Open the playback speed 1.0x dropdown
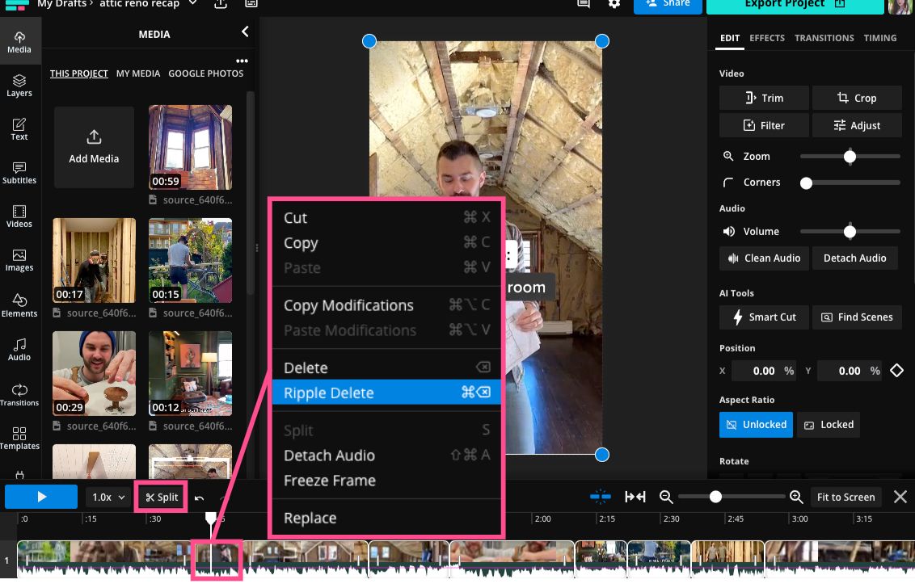The image size is (915, 588). pyautogui.click(x=108, y=497)
